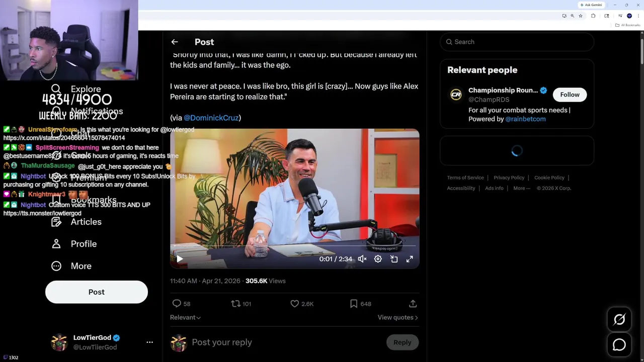
Task: Click the post timestamp 11:40 AM
Action: 205,281
